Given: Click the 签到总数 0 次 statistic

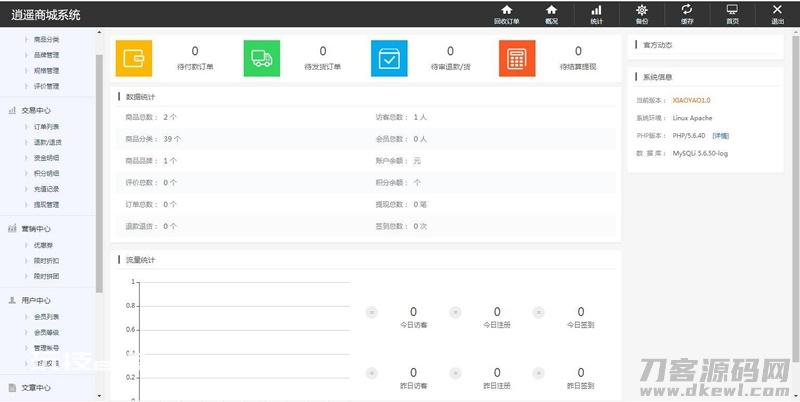Looking at the screenshot, I should click(401, 226).
